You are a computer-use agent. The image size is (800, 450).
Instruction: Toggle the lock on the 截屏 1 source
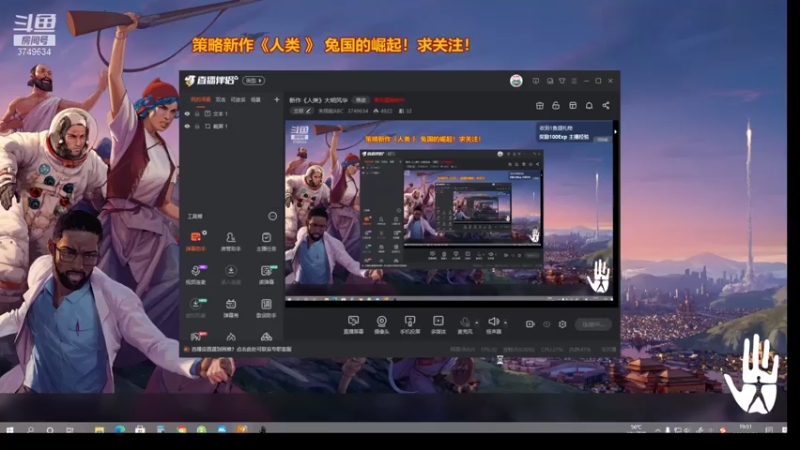(197, 126)
